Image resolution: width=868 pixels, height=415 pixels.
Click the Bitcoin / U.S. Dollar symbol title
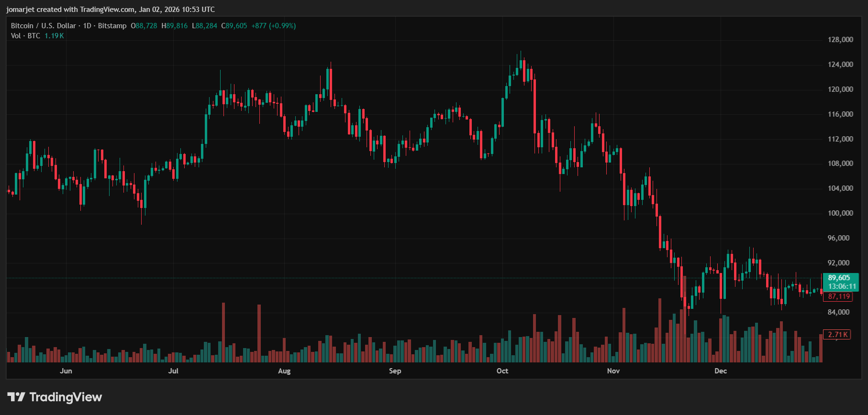[x=44, y=26]
